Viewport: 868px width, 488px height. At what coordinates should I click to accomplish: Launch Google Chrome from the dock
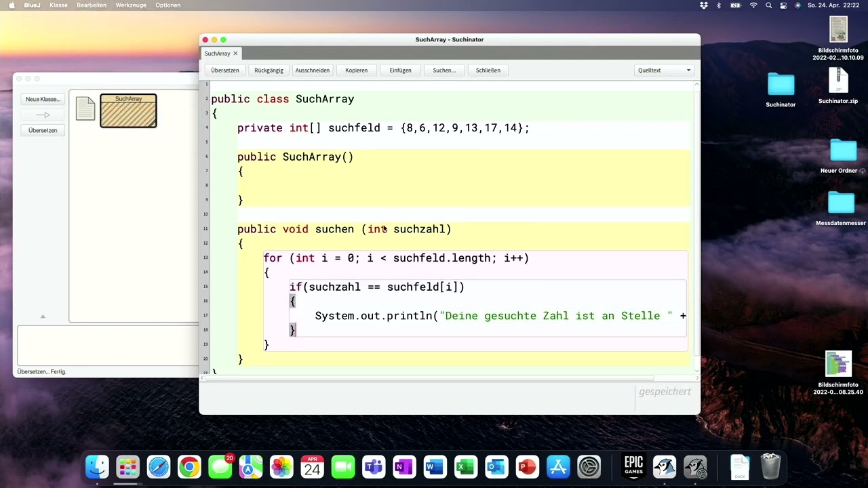(x=189, y=467)
